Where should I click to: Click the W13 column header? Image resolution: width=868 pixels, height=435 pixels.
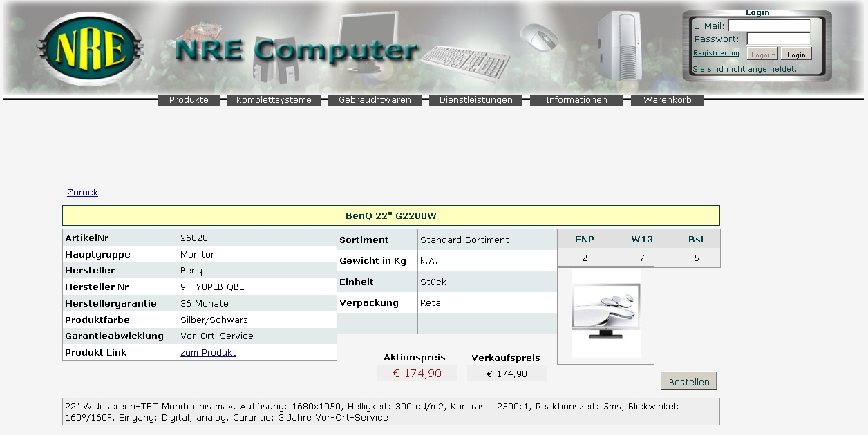[x=642, y=239]
